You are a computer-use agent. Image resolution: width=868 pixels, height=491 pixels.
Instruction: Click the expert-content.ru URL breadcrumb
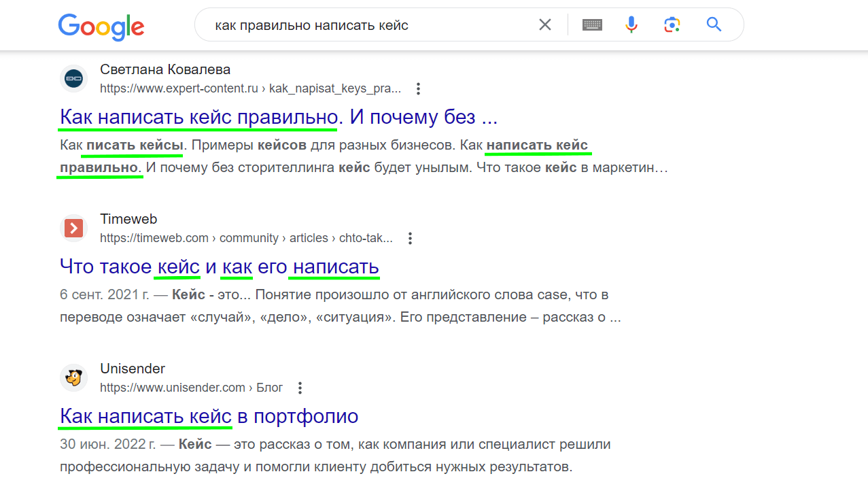(250, 88)
